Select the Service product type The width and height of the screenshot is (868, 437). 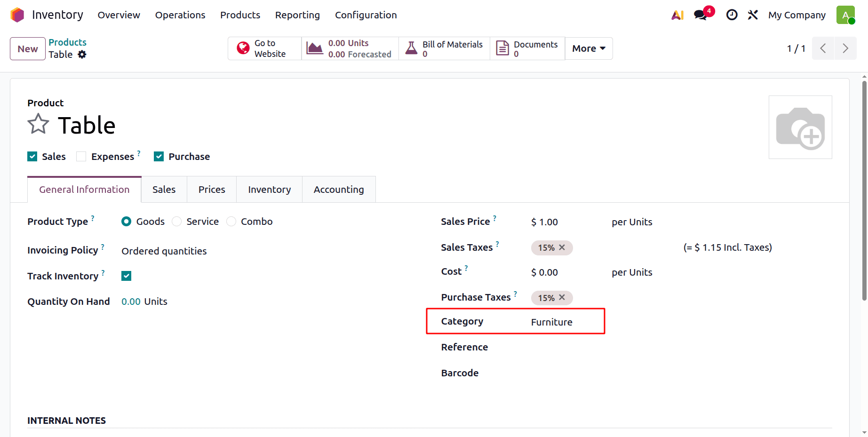tap(176, 222)
